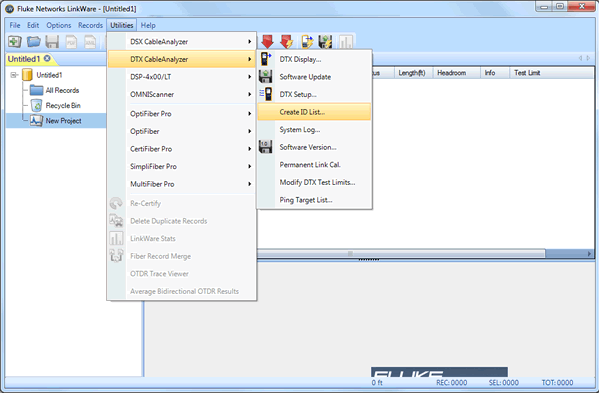Expand the SimpliFiber Pro submenu
This screenshot has width=599, height=393.
click(x=181, y=166)
